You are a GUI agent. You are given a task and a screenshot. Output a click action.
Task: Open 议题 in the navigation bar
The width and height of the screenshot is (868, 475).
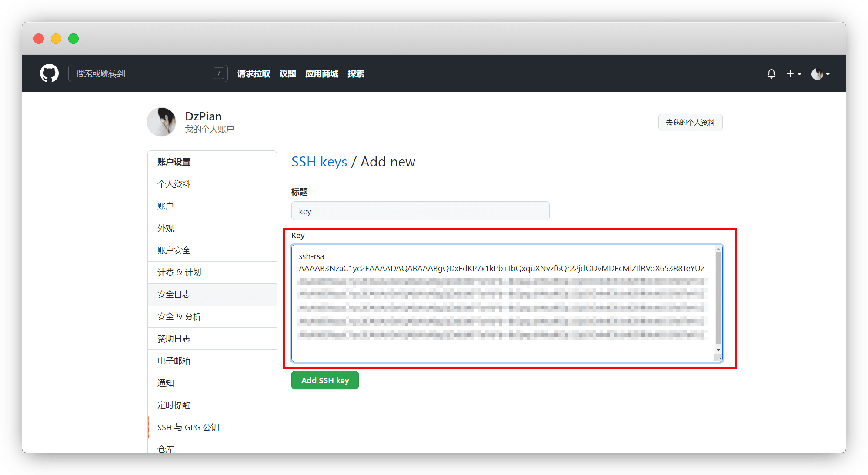pos(287,74)
